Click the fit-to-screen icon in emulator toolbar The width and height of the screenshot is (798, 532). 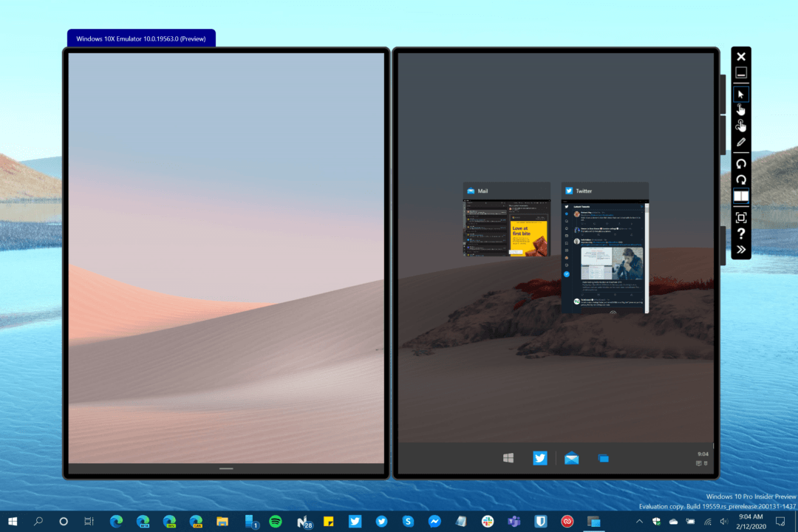pos(740,217)
